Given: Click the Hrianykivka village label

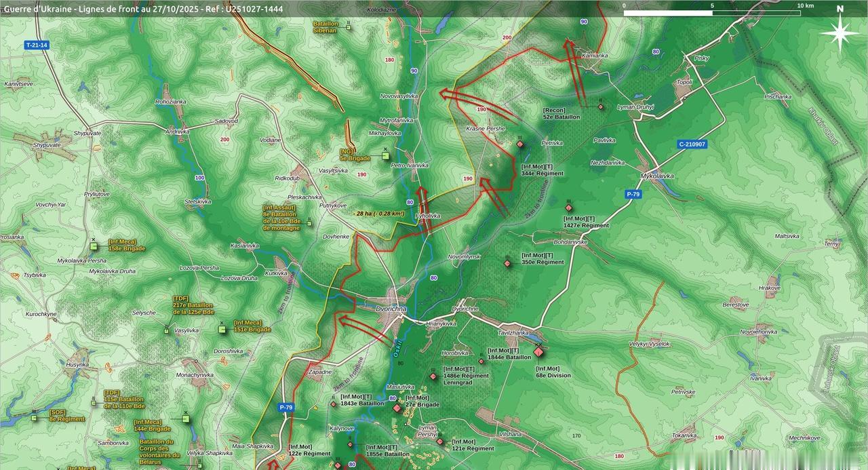Looking at the screenshot, I should [x=441, y=324].
